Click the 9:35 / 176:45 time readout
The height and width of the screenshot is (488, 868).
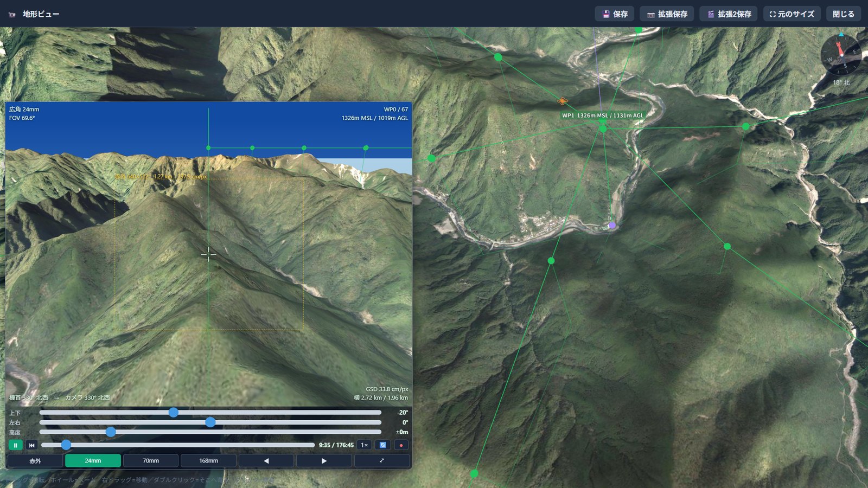(336, 445)
